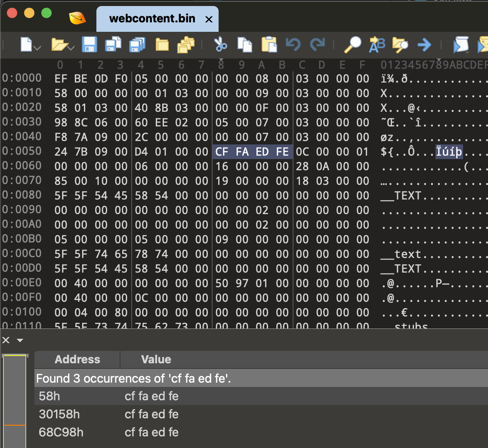Click the 010 Editor app logo icon

(77, 18)
